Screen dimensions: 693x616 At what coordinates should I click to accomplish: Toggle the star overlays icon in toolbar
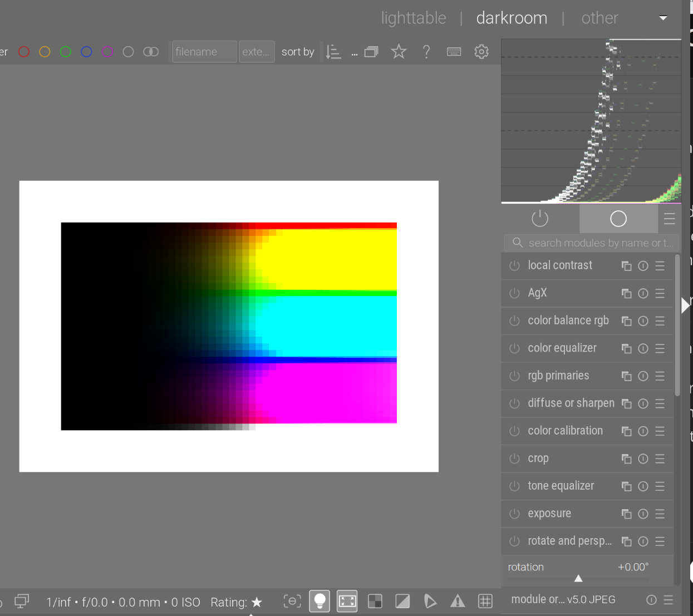(399, 52)
